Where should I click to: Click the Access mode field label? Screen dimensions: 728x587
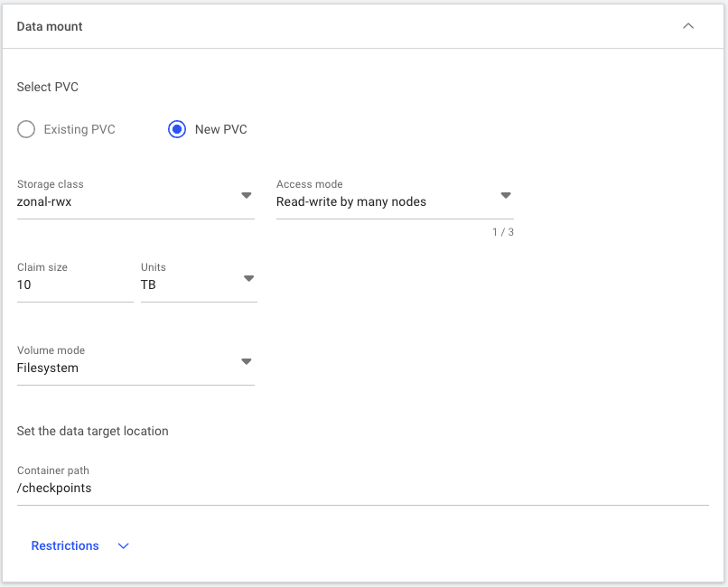pos(310,184)
